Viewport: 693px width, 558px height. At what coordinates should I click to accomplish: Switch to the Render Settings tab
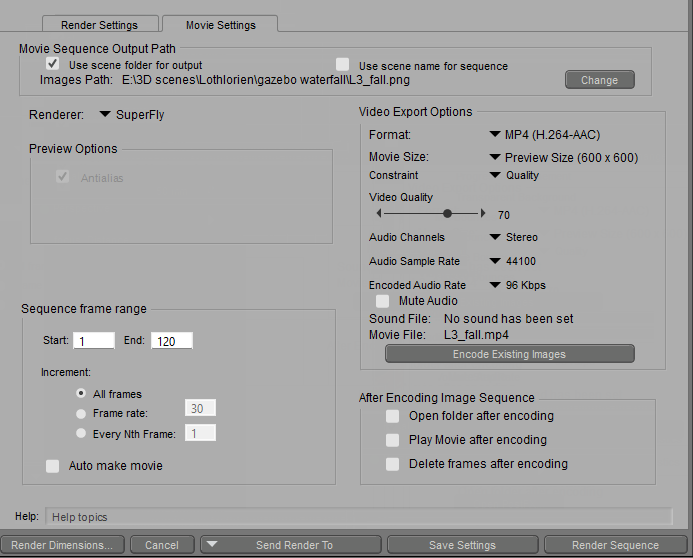tap(99, 24)
